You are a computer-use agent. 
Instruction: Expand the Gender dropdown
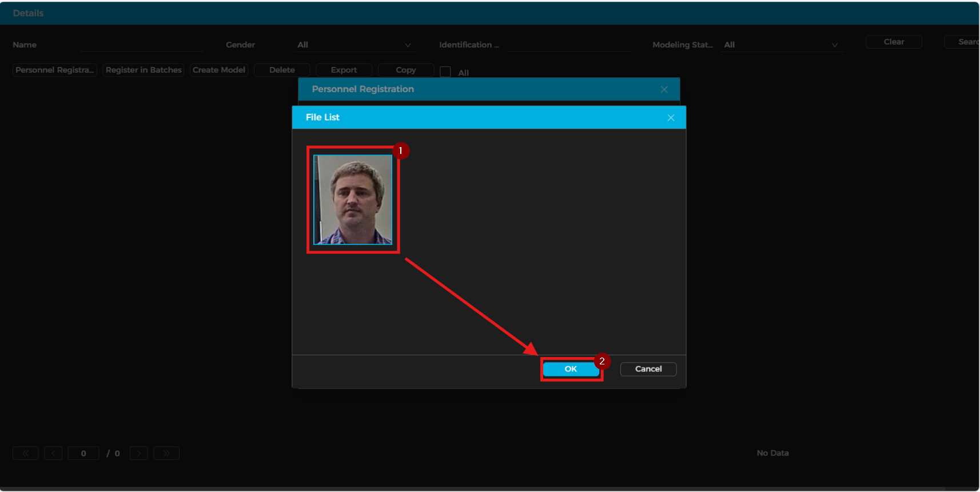(354, 45)
